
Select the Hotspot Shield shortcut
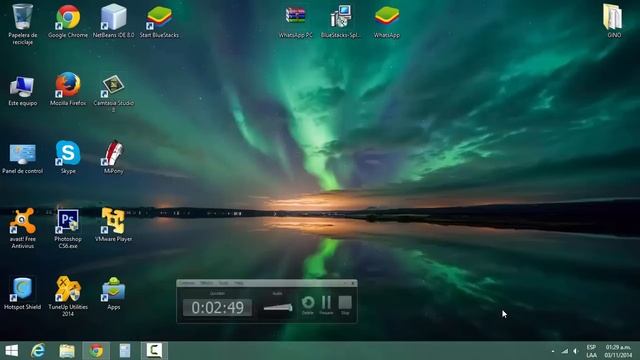click(22, 293)
